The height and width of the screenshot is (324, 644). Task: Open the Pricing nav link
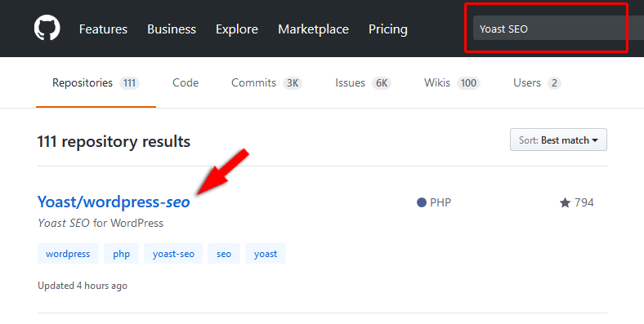pos(387,29)
